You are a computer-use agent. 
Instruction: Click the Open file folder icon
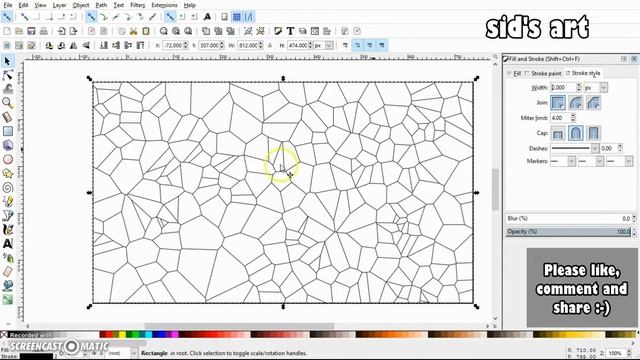pyautogui.click(x=19, y=31)
